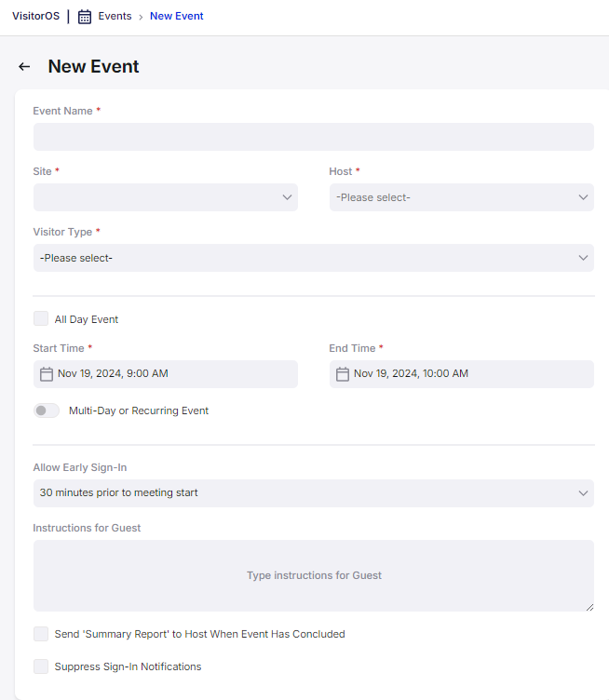Expand the Allow Early Sign-In dropdown
This screenshot has width=609, height=700.
click(x=314, y=493)
